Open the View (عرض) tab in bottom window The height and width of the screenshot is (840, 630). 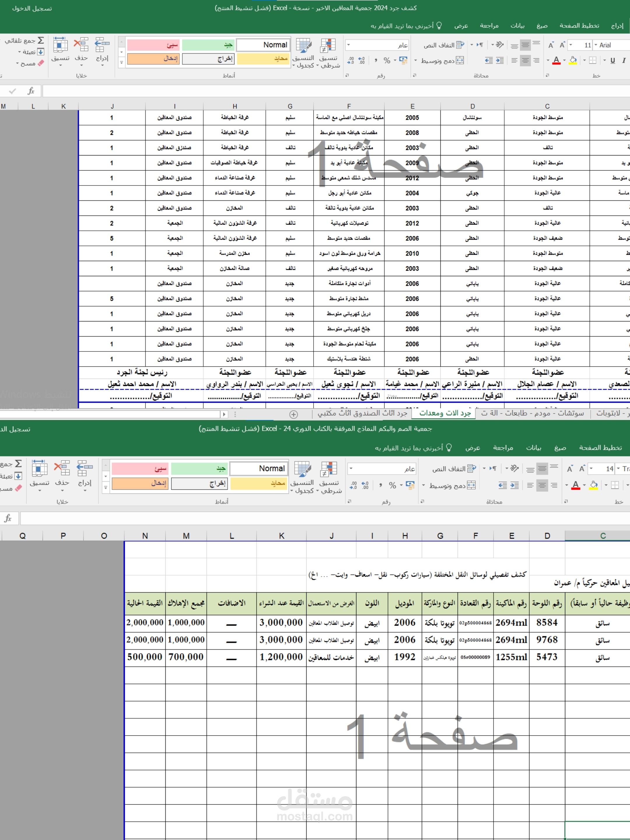click(473, 448)
